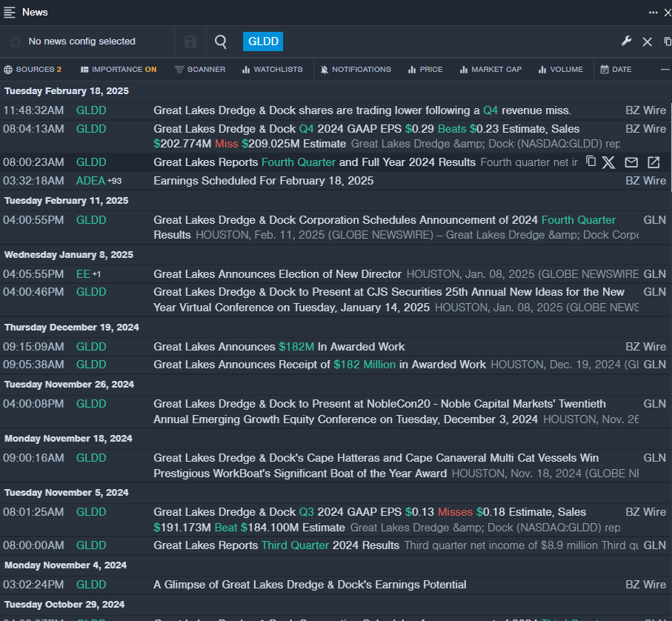Open the '$182M In Awarded Work' headline
Screen dimensions: 672x621
point(279,347)
